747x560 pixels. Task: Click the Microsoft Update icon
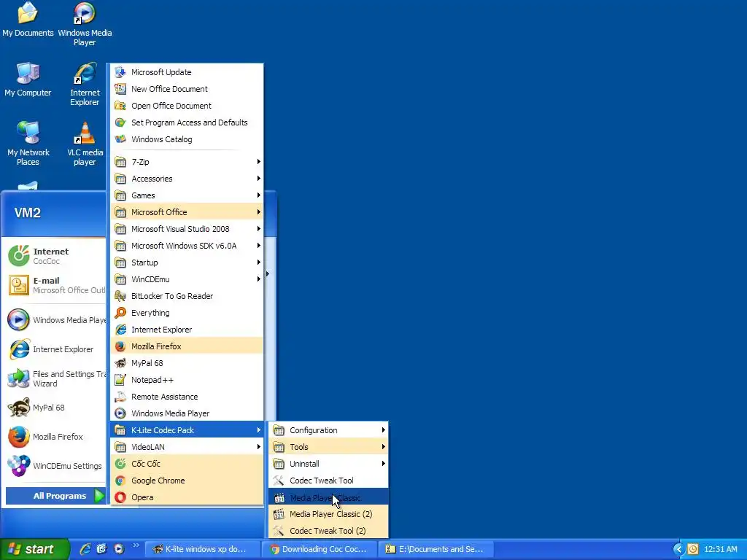(x=120, y=72)
